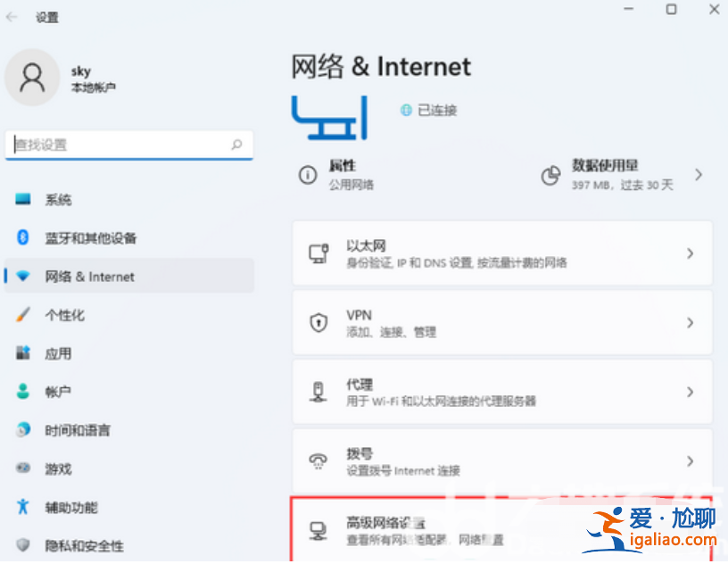728x564 pixels.
Task: Click the gamepad icon next to 游戏
Action: (x=21, y=469)
